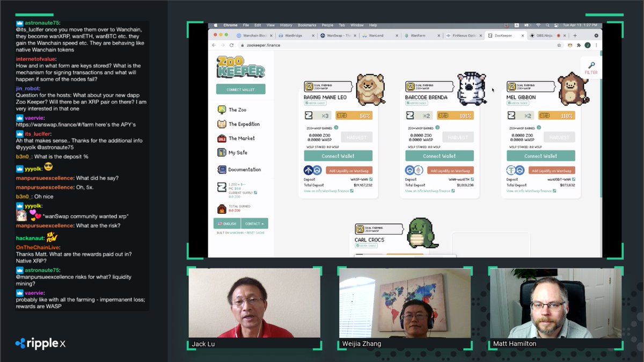Open My Safe sidebar page

click(232, 153)
